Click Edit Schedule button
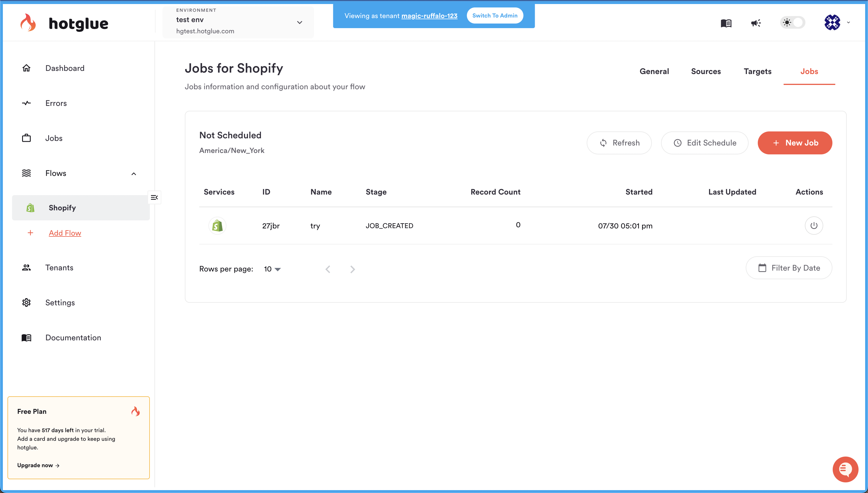This screenshot has height=493, width=868. point(704,143)
